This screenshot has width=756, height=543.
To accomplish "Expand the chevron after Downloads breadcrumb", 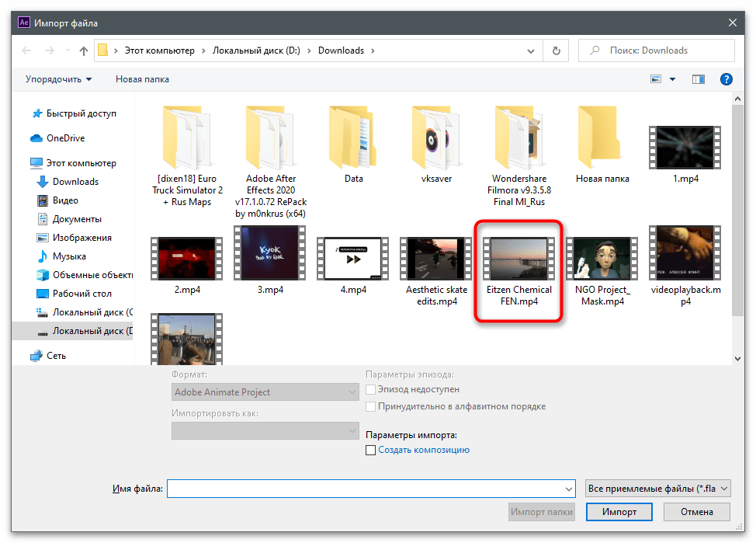I will point(373,50).
